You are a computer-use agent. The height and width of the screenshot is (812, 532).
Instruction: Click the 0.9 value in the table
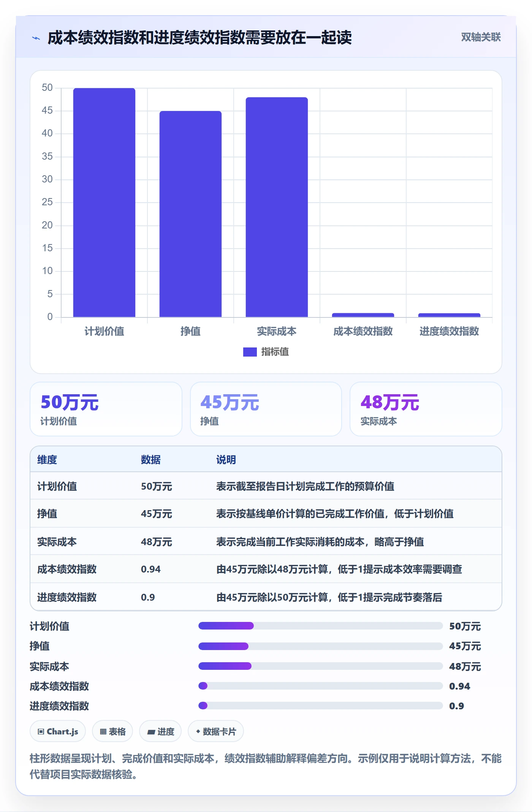148,597
